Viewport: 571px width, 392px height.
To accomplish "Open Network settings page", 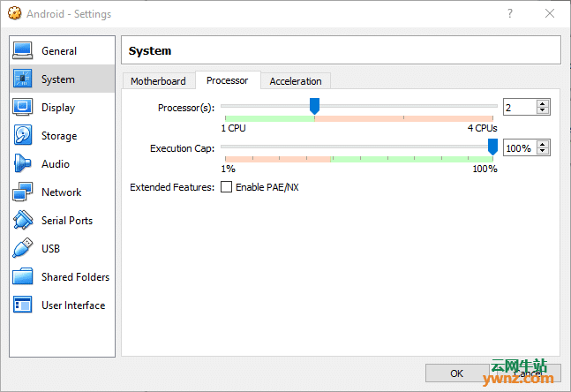I will [x=63, y=192].
